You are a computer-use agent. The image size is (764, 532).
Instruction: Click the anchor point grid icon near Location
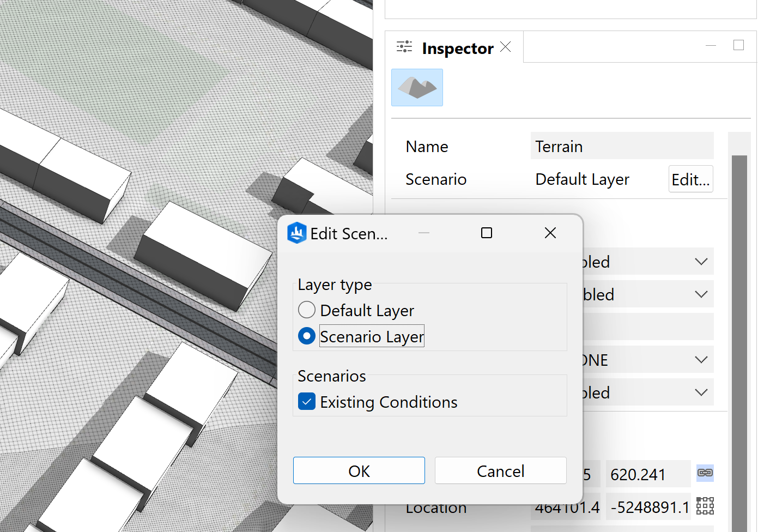705,506
